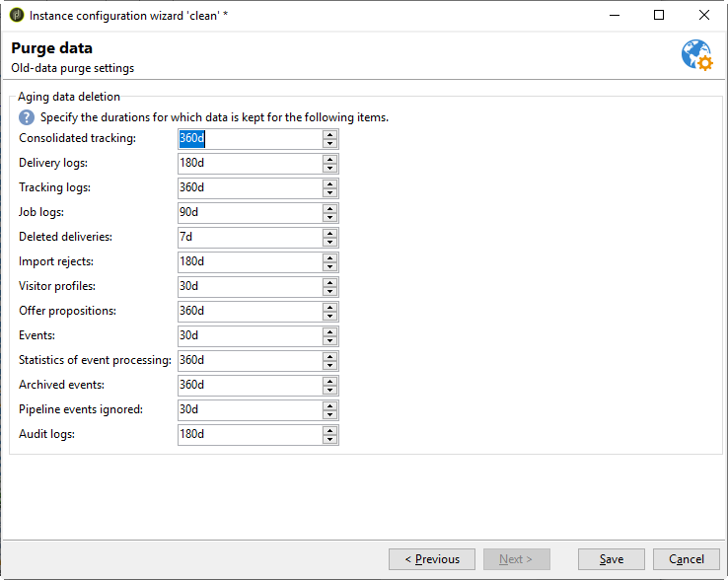
Task: Increase the Visitor profiles duration with up arrow
Action: click(x=329, y=282)
